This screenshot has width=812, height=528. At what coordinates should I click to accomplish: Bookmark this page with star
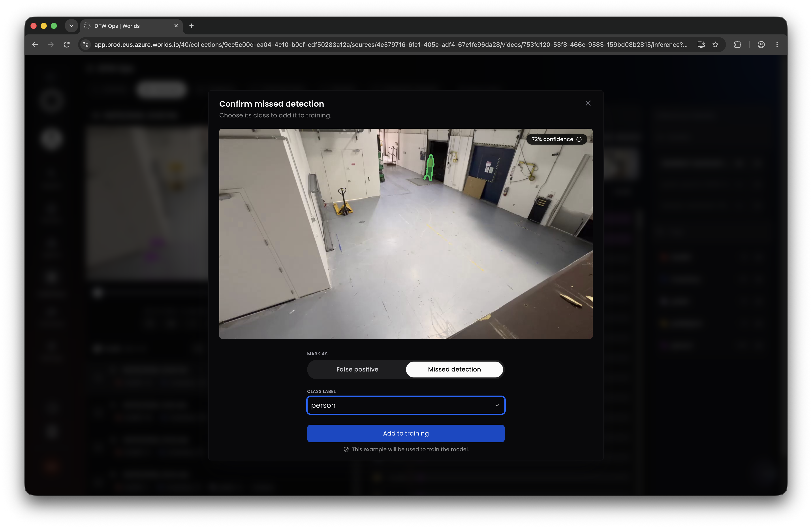coord(715,45)
